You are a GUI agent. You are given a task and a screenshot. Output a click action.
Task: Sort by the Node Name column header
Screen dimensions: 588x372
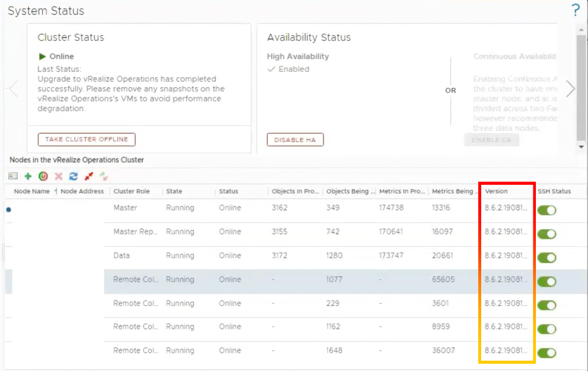point(31,191)
